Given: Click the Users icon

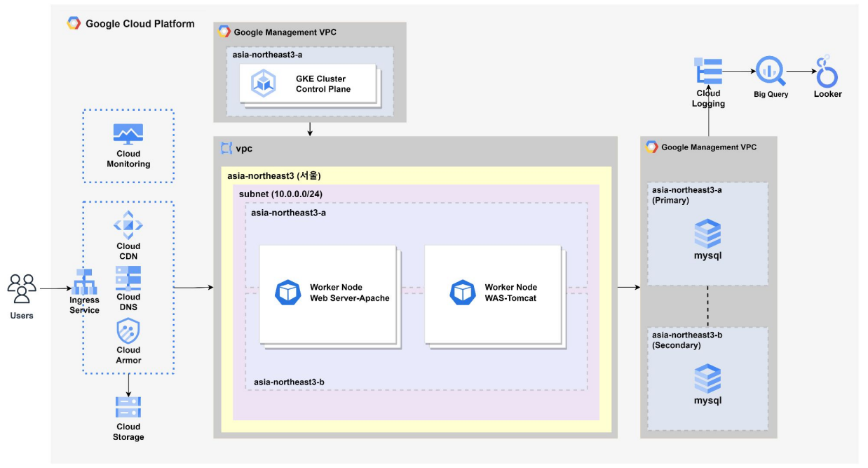Looking at the screenshot, I should (22, 289).
